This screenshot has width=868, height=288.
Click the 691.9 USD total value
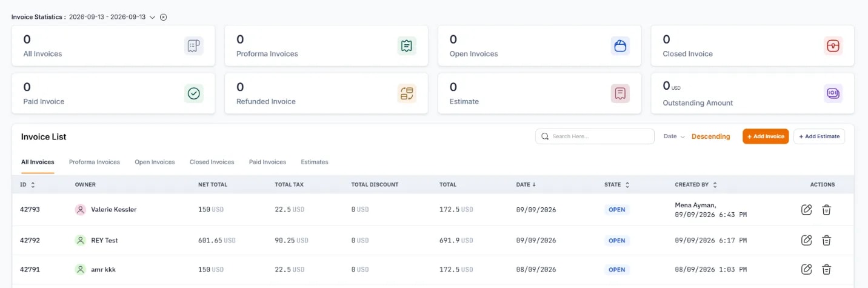456,240
